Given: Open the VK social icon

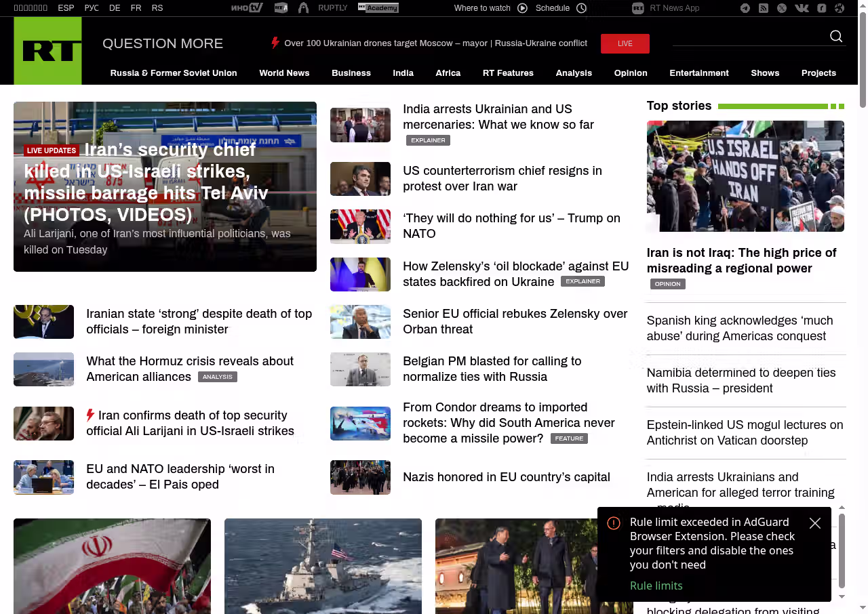Looking at the screenshot, I should tap(802, 8).
